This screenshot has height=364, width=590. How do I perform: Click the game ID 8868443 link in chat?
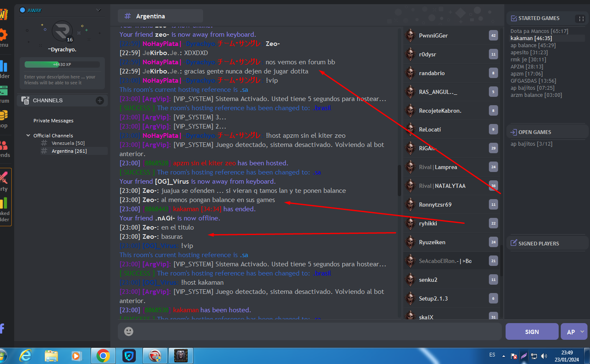[157, 209]
